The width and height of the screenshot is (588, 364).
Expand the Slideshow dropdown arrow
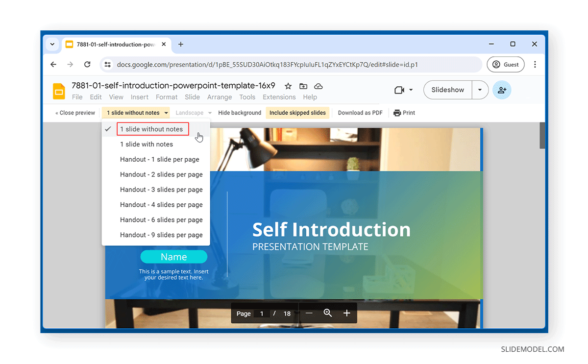coord(480,90)
